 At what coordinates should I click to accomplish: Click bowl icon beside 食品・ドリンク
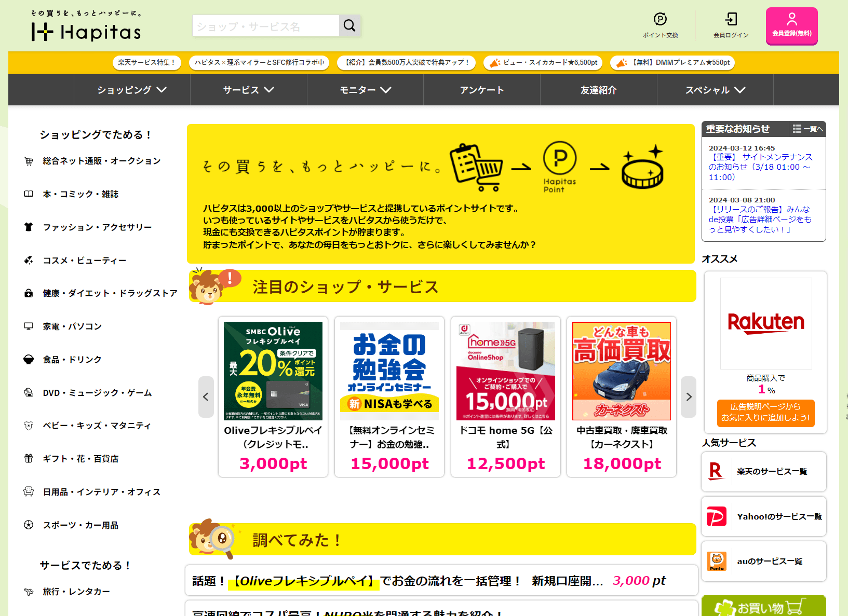tap(29, 360)
